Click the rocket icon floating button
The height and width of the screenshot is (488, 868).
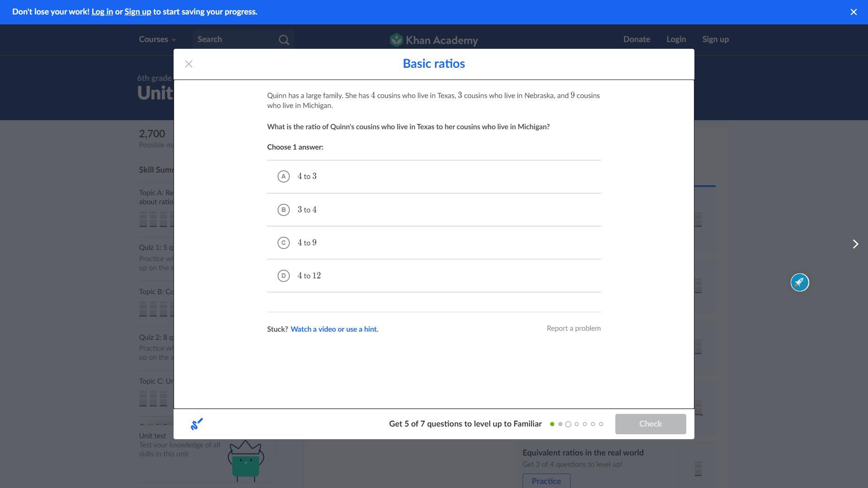click(x=799, y=282)
